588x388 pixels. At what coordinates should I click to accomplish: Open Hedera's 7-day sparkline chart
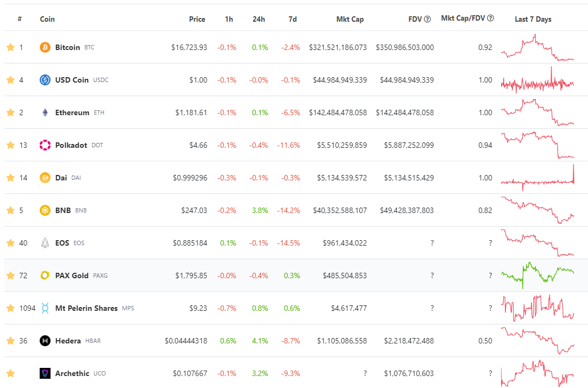(x=537, y=341)
